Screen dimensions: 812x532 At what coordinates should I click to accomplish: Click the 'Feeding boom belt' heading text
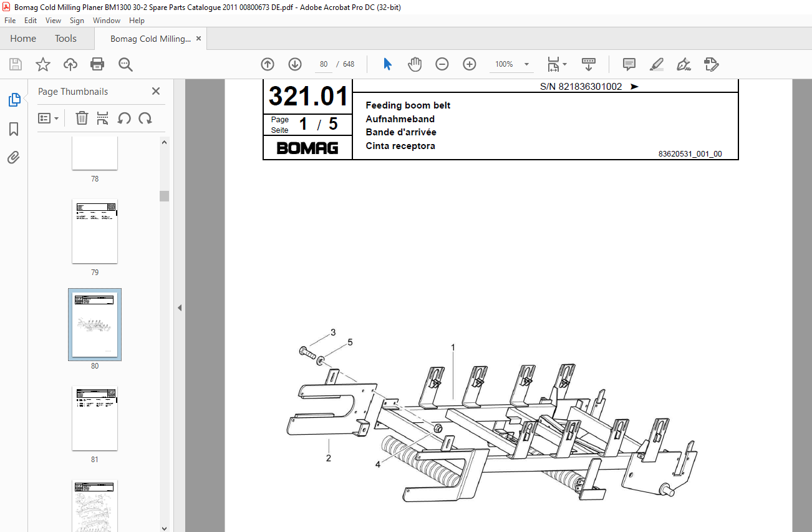tap(408, 105)
